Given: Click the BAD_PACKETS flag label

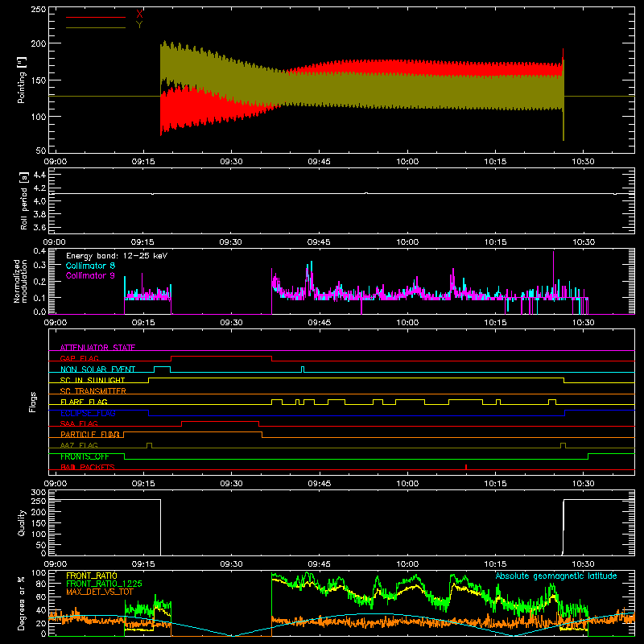Looking at the screenshot, I should (x=88, y=467).
